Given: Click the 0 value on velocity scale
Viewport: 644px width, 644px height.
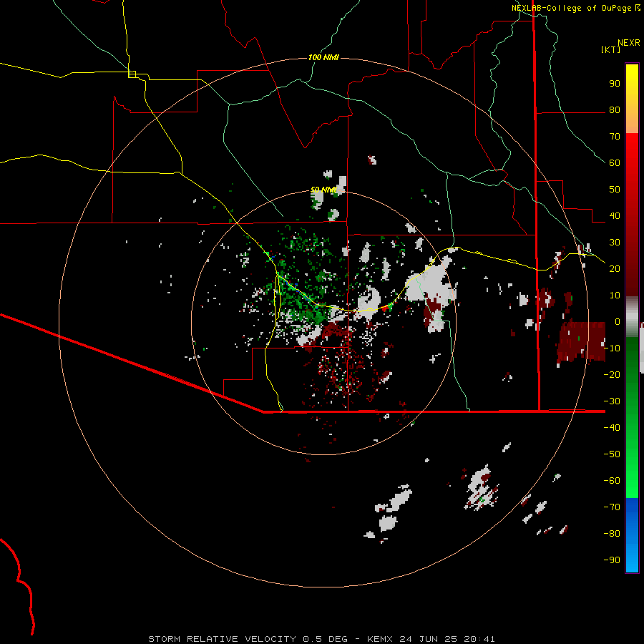Looking at the screenshot, I should coord(618,322).
